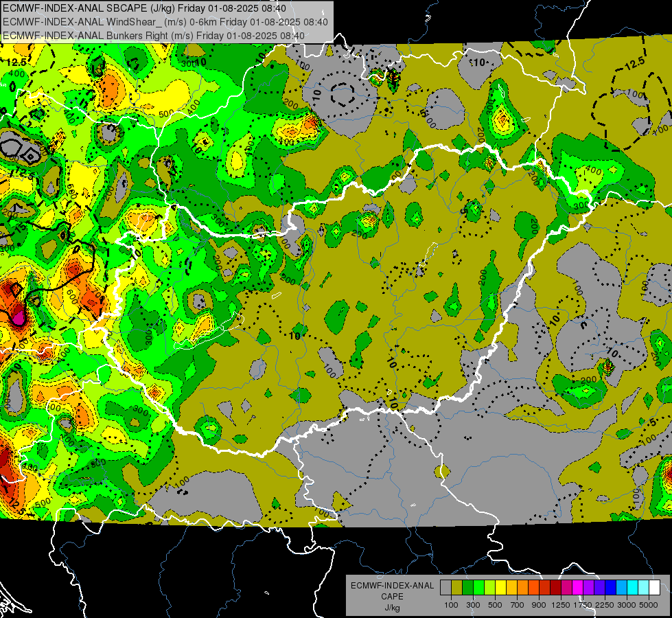Click the white swatch in CAPE legend
Viewport: 672px width, 618px height.
click(x=655, y=588)
